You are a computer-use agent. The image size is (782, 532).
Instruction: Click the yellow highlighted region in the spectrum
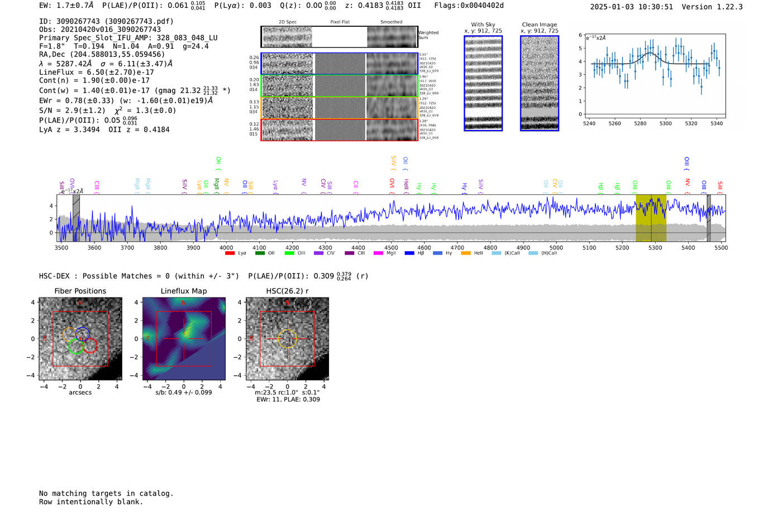[x=651, y=218]
